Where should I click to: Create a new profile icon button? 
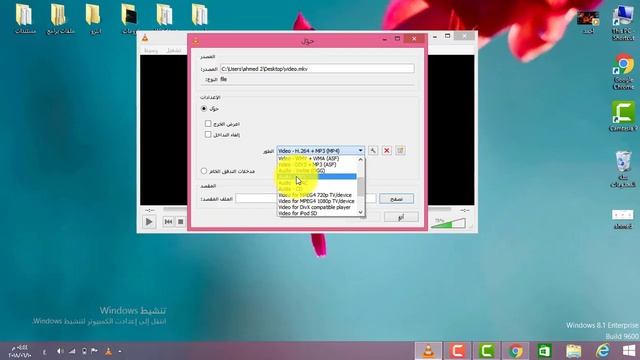400,151
